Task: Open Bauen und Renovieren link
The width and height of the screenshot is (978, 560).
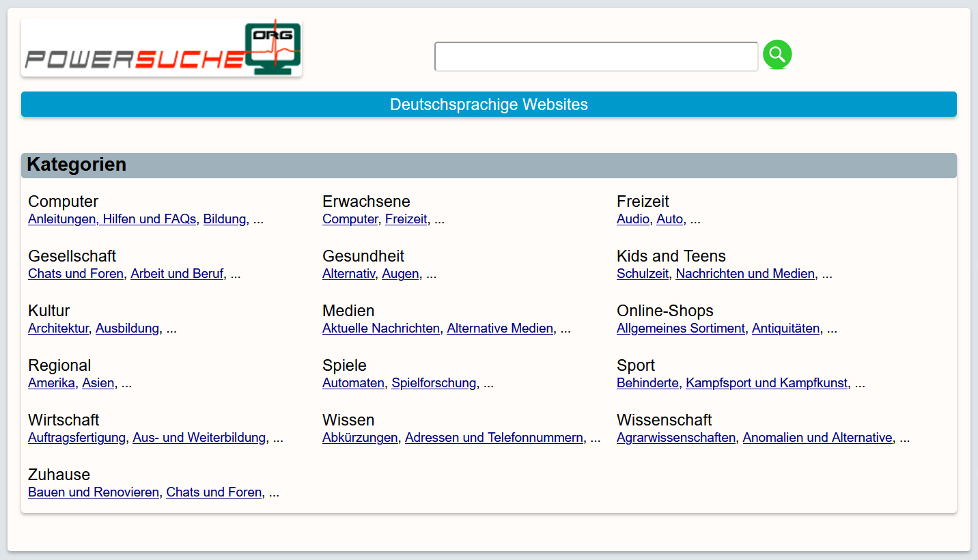Action: (x=94, y=492)
